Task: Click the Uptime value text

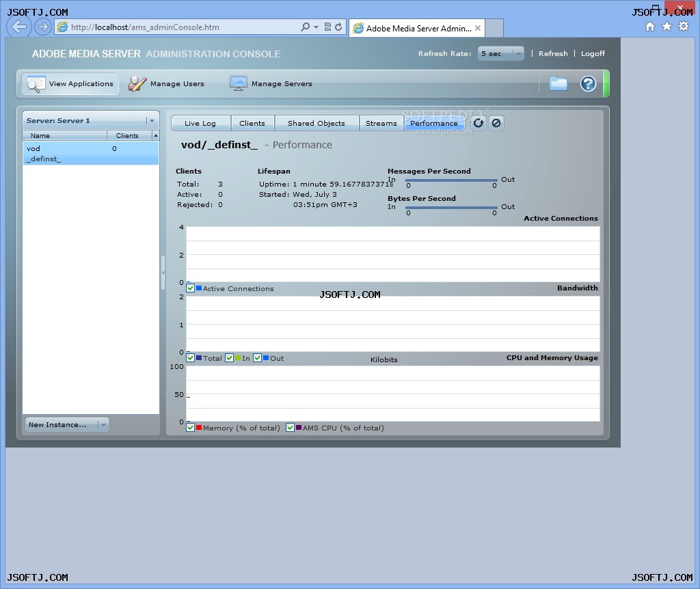Action: tap(343, 184)
